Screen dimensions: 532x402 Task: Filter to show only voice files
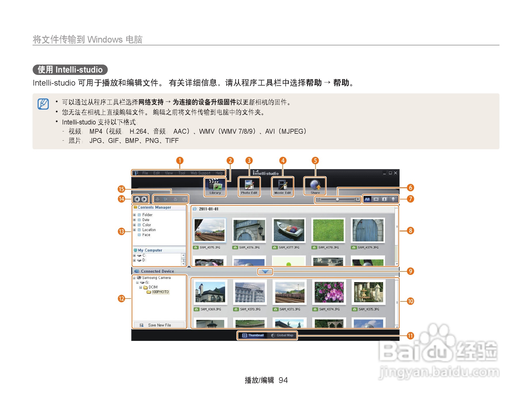pyautogui.click(x=393, y=199)
